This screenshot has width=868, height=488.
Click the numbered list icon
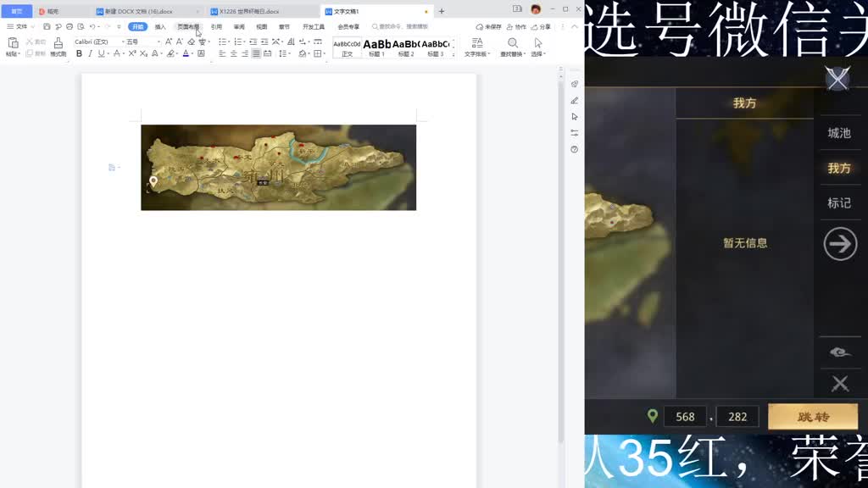pyautogui.click(x=237, y=42)
